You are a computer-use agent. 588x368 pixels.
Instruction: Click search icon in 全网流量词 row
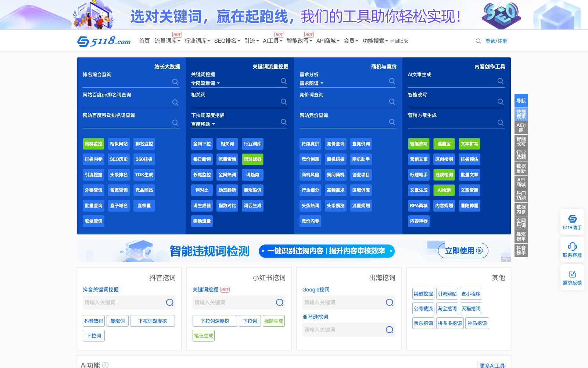click(284, 81)
